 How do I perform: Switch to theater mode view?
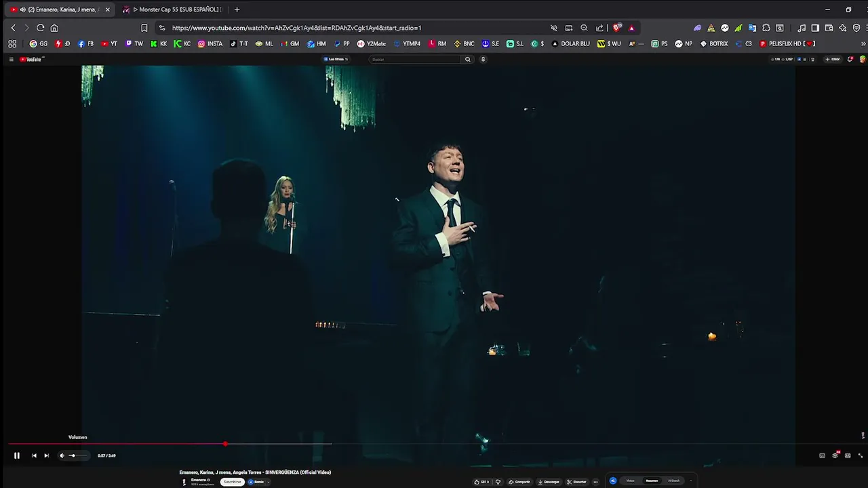pos(848,455)
